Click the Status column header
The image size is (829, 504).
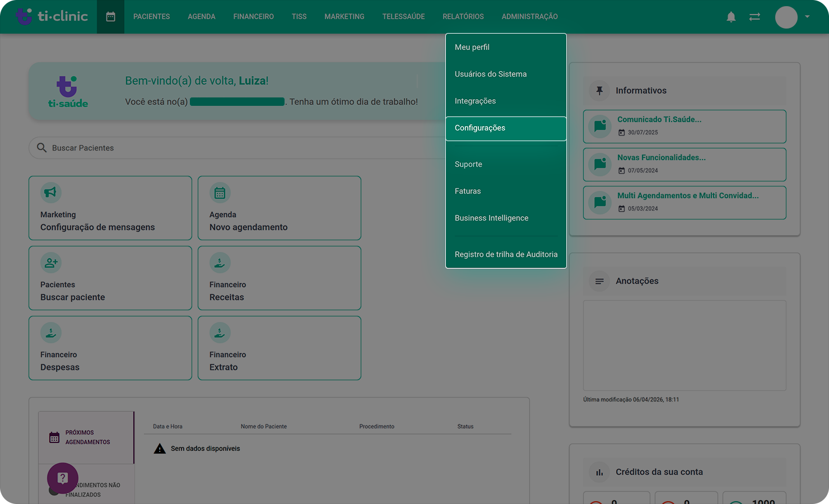[465, 427]
